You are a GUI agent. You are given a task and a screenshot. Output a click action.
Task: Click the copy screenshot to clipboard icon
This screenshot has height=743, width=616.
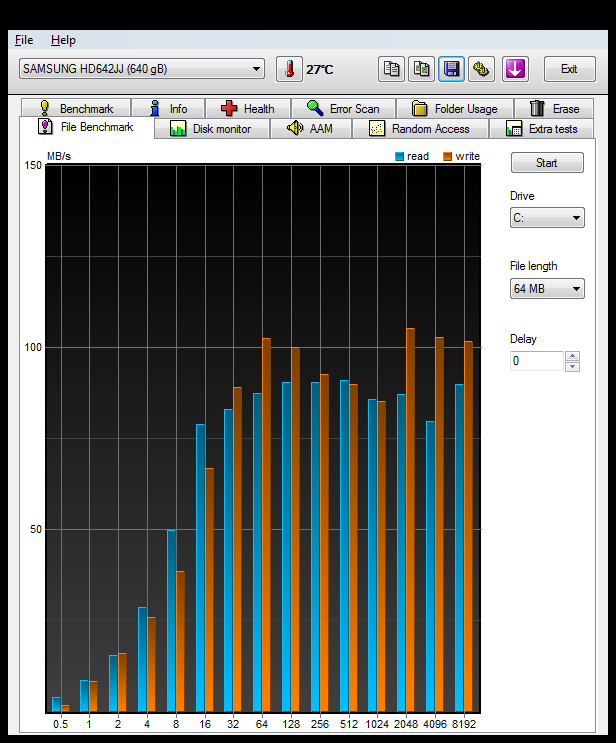click(421, 69)
